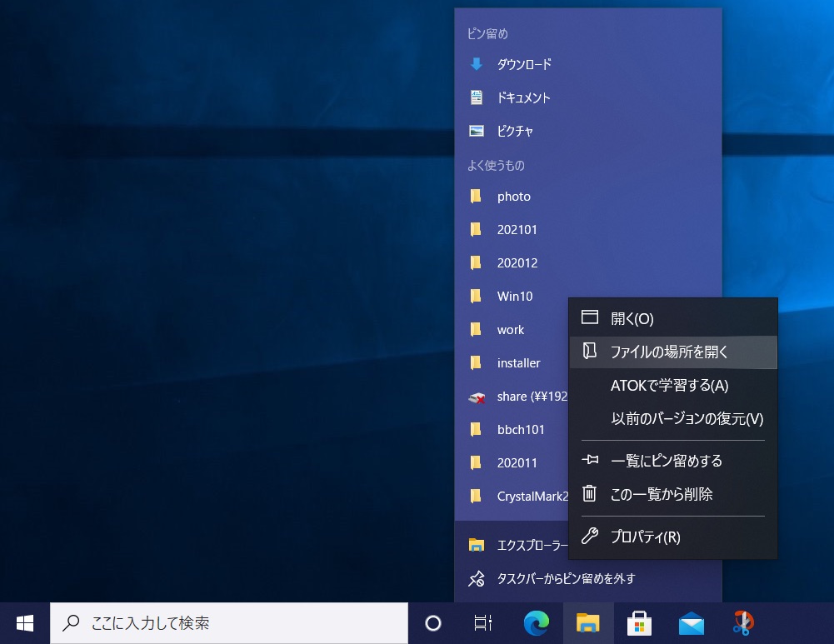This screenshot has width=834, height=644.
Task: Open the 202101 folder entry
Action: pyautogui.click(x=588, y=230)
